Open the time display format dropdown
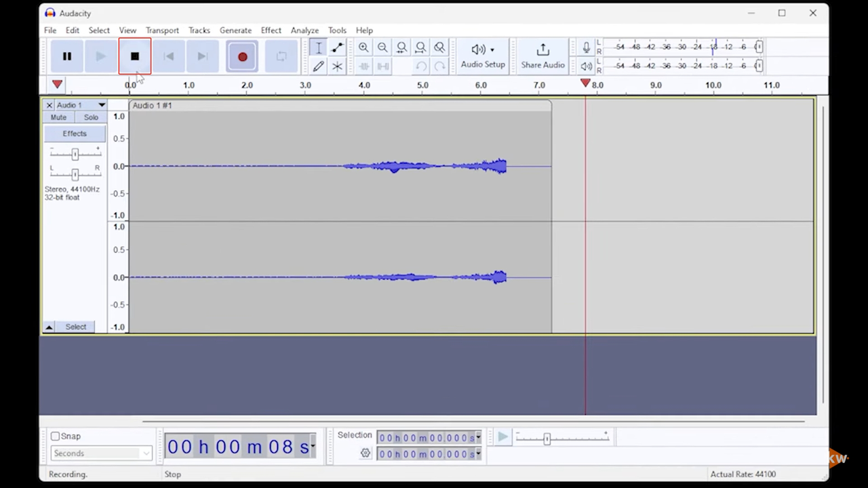The height and width of the screenshot is (488, 868). tap(313, 447)
